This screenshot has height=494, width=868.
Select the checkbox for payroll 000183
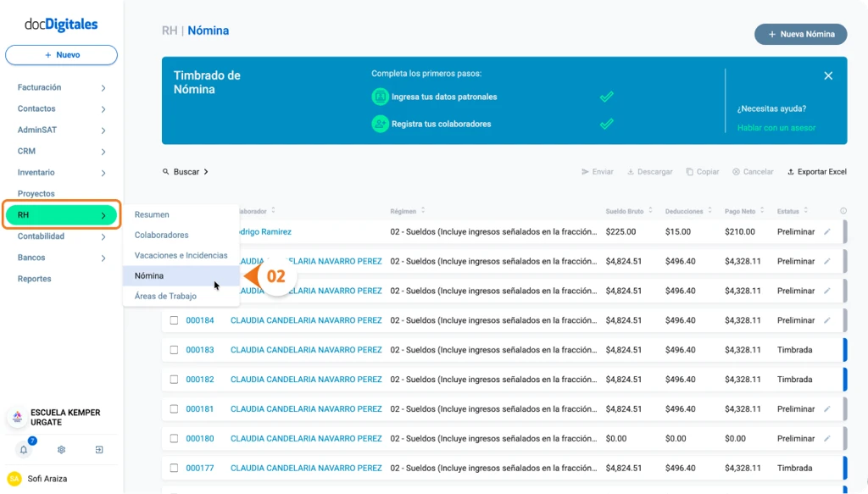pyautogui.click(x=174, y=350)
